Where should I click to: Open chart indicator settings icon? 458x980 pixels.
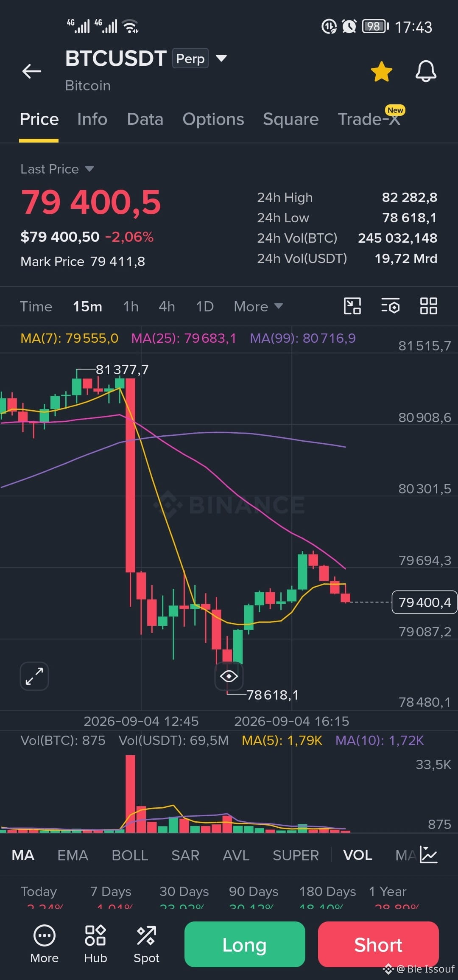[x=390, y=306]
